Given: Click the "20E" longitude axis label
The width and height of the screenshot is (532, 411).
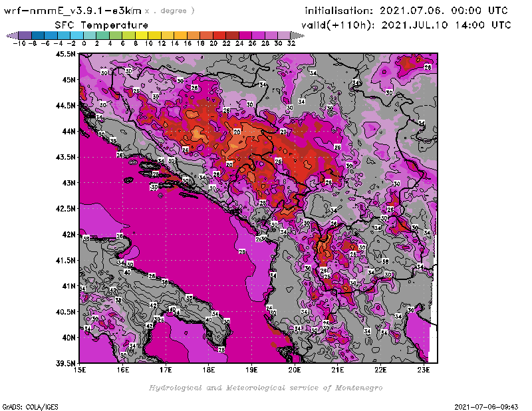Looking at the screenshot, I should 295,370.
